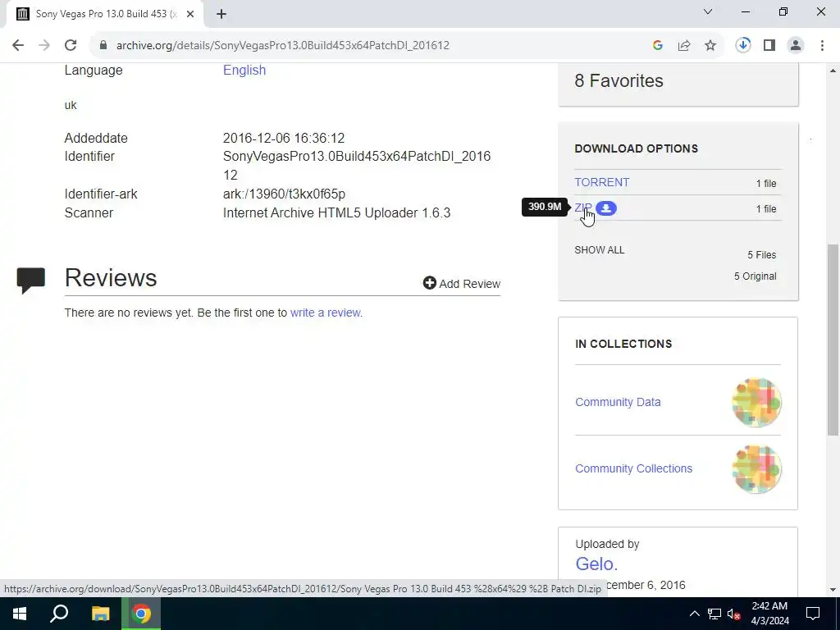The width and height of the screenshot is (840, 630).
Task: Click the English language link
Action: pos(244,71)
